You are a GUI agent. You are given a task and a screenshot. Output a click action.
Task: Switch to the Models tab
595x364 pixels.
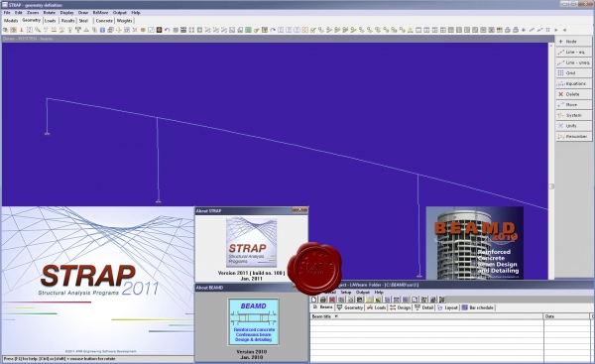11,21
